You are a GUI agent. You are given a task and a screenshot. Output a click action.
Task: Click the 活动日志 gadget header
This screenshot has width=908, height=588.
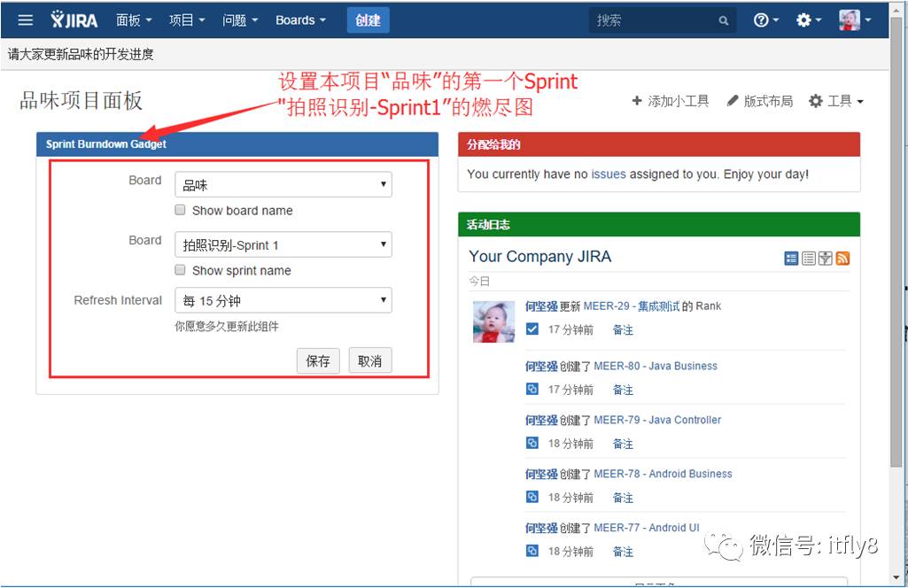(659, 225)
